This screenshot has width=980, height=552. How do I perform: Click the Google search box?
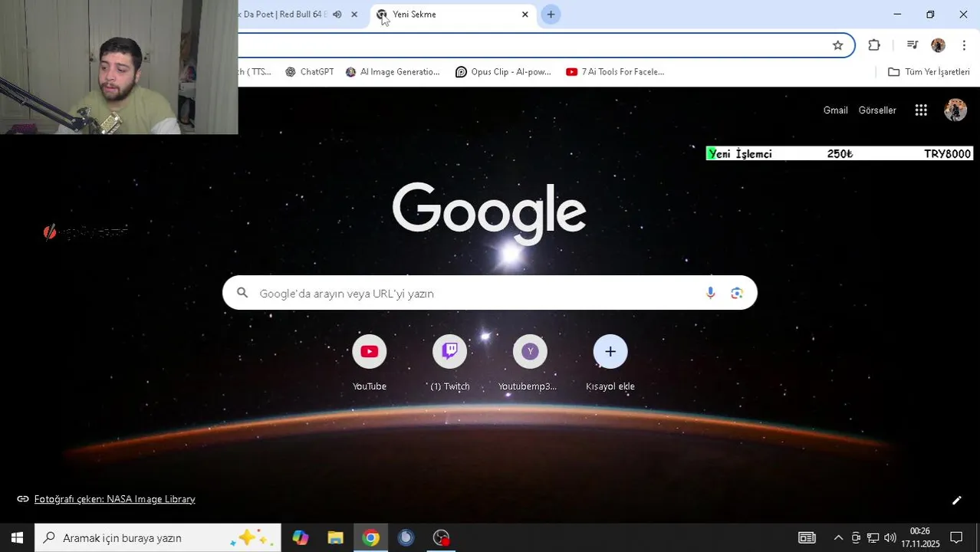[490, 293]
